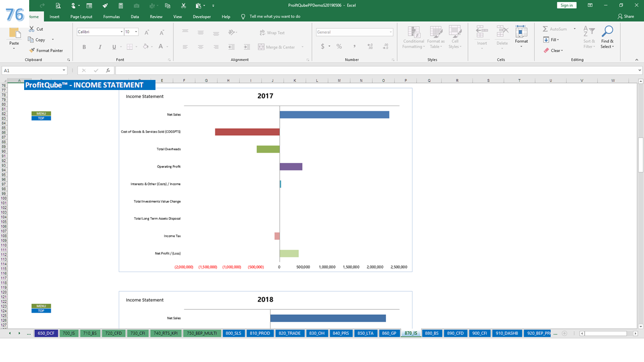Open the Formulas ribbon tab
This screenshot has width=644, height=362.
(112, 17)
